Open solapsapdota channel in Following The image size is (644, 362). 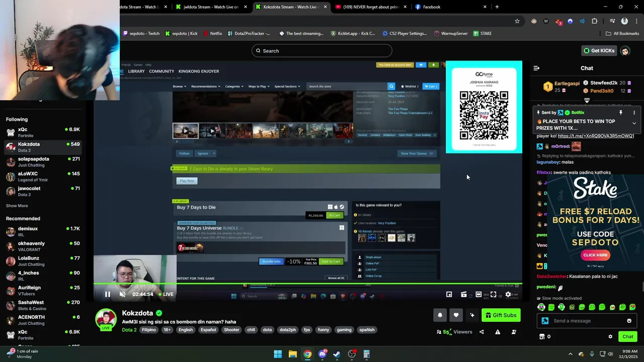pos(43,162)
